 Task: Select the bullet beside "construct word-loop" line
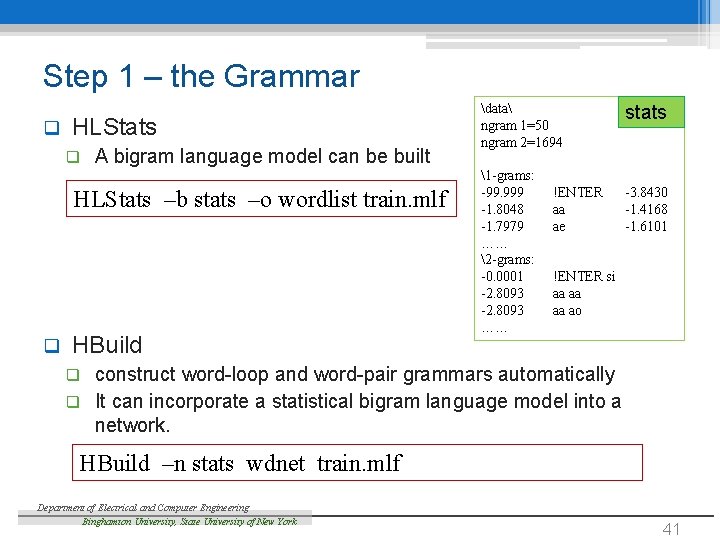[73, 375]
